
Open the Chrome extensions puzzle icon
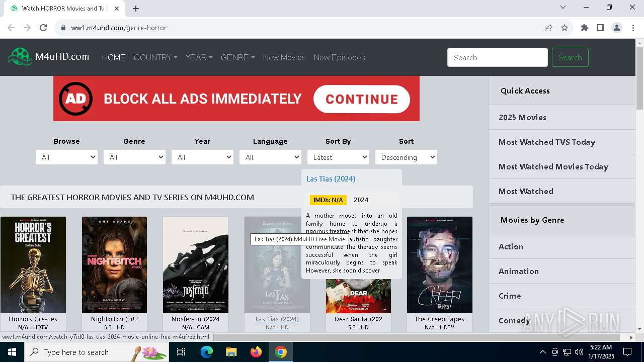[x=585, y=28]
